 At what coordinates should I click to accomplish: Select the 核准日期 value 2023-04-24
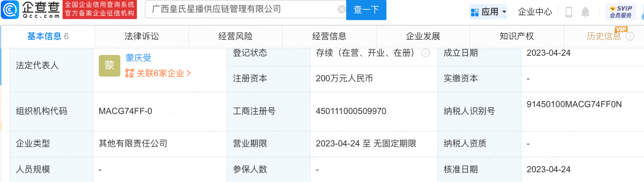pyautogui.click(x=549, y=169)
